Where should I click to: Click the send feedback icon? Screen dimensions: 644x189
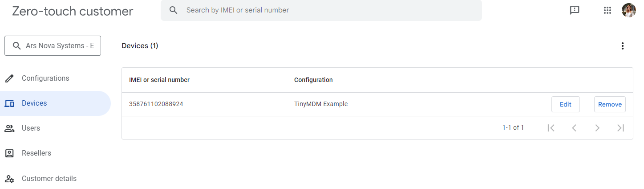click(575, 10)
